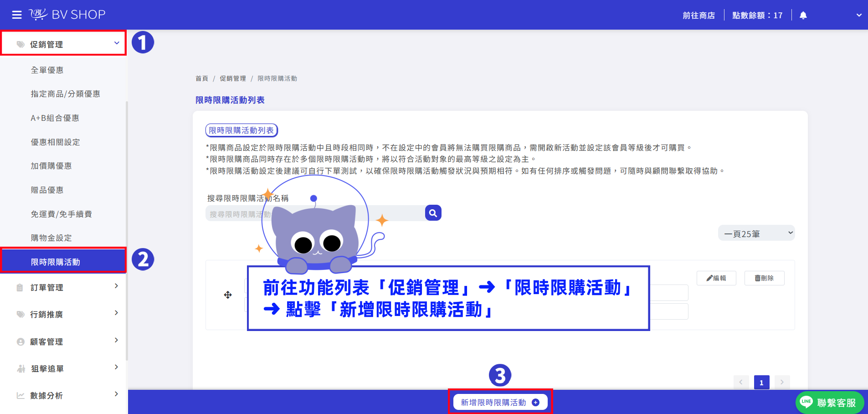Expand the 訂單管理 menu
The height and width of the screenshot is (414, 868).
(x=63, y=287)
